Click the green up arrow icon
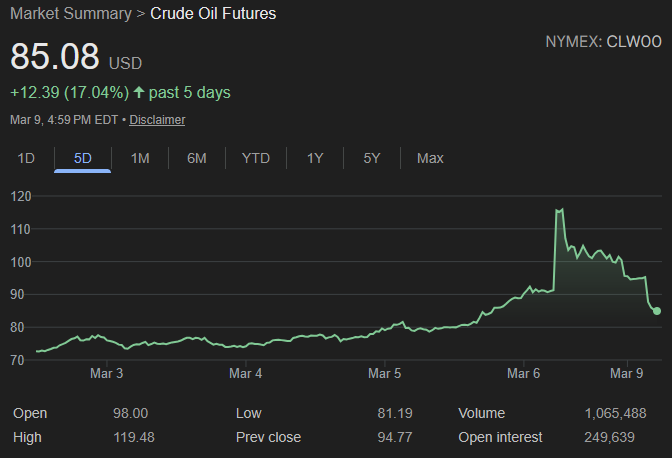The width and height of the screenshot is (672, 458). click(x=138, y=92)
